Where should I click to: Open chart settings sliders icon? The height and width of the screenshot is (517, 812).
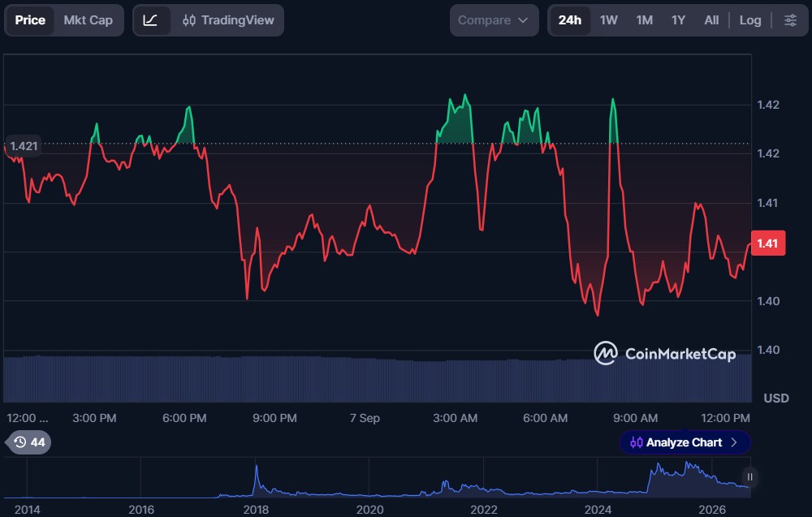(x=790, y=20)
